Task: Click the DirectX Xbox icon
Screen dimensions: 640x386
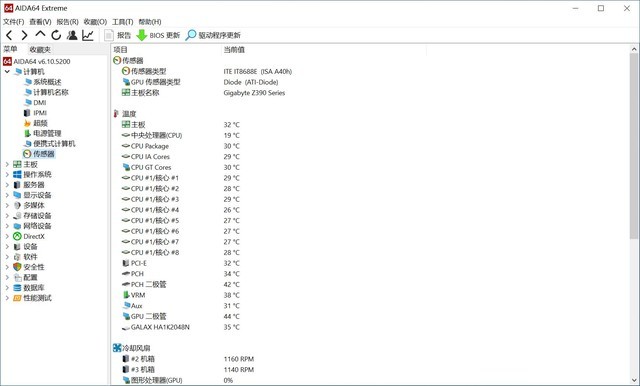Action: 17,236
